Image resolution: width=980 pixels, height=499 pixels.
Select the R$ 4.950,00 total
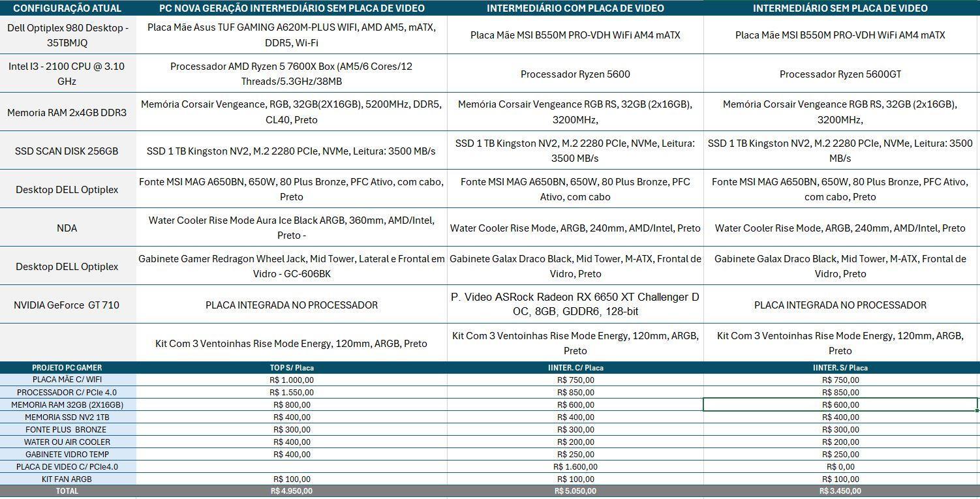292,491
